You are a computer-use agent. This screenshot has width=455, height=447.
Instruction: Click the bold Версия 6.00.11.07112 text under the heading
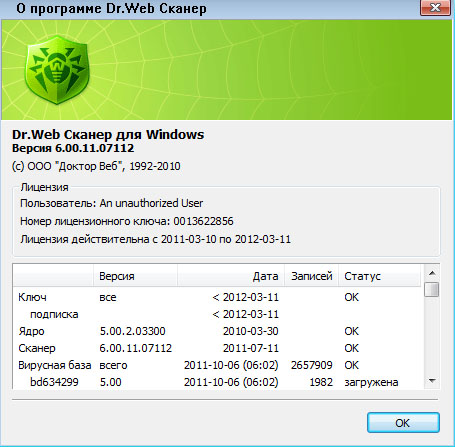(73, 148)
